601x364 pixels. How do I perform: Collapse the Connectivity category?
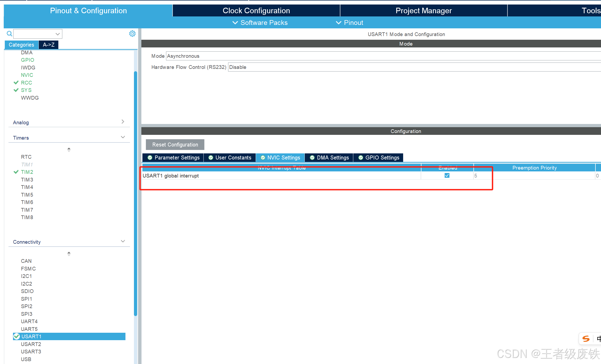pos(123,241)
